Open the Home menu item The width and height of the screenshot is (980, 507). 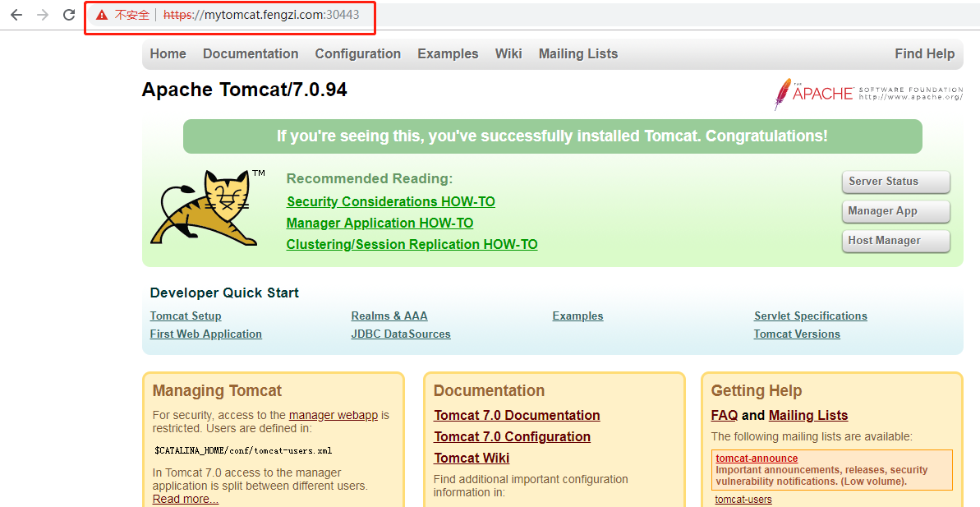(x=168, y=53)
